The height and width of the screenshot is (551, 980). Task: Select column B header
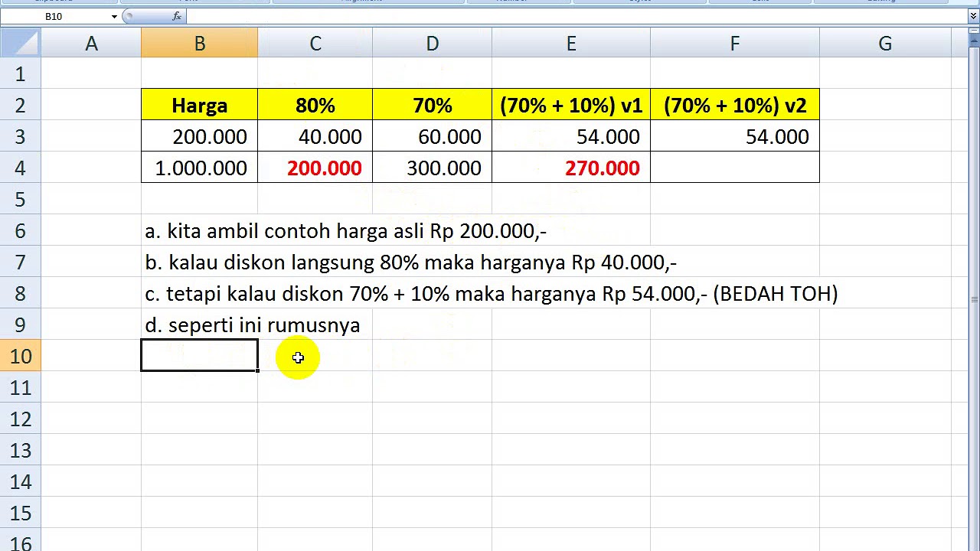tap(199, 44)
